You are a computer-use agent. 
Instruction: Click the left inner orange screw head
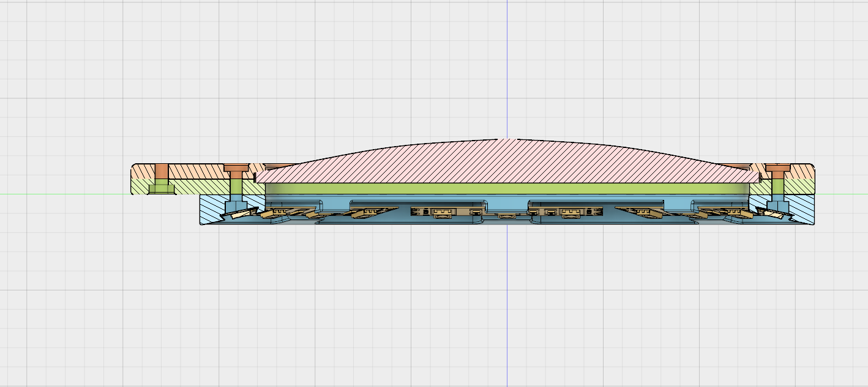pos(236,168)
